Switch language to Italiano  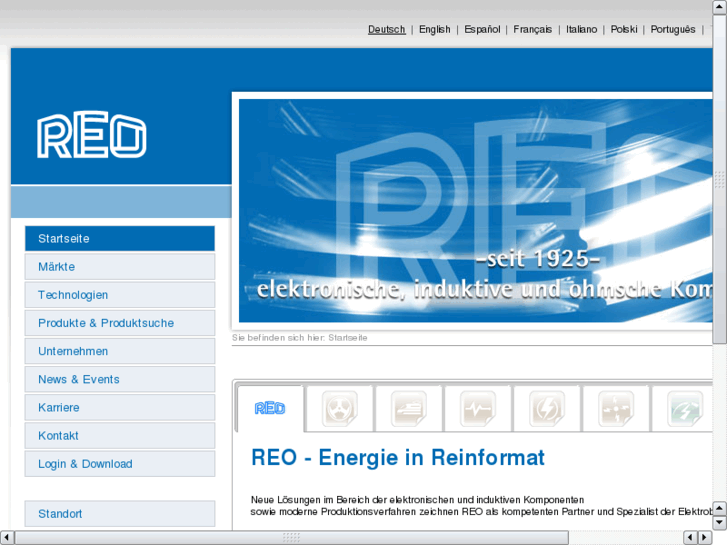click(581, 29)
